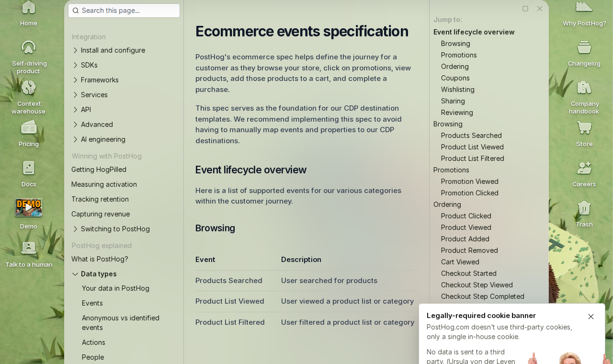Open the Store cart icon
This screenshot has width=613, height=364.
pyautogui.click(x=584, y=127)
